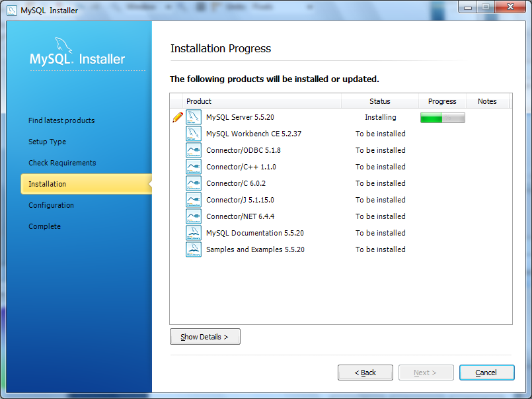This screenshot has height=399, width=532.
Task: Select the Connector/C++ 1.1.0 text
Action: [x=241, y=167]
